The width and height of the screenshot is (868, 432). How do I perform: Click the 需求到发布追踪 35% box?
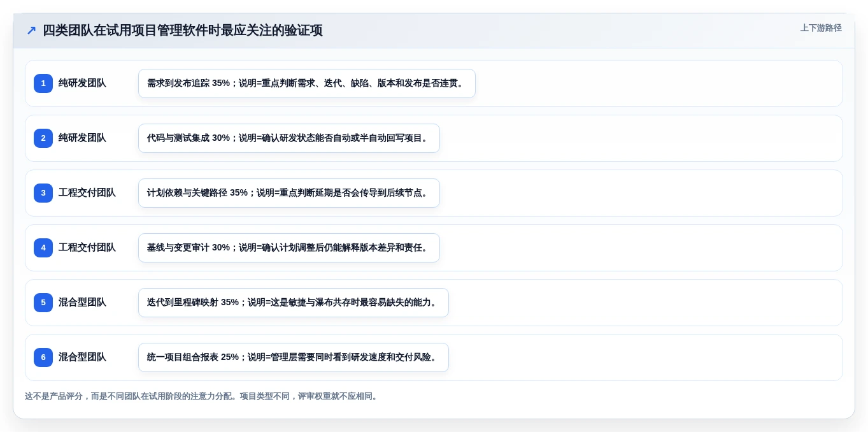[307, 83]
